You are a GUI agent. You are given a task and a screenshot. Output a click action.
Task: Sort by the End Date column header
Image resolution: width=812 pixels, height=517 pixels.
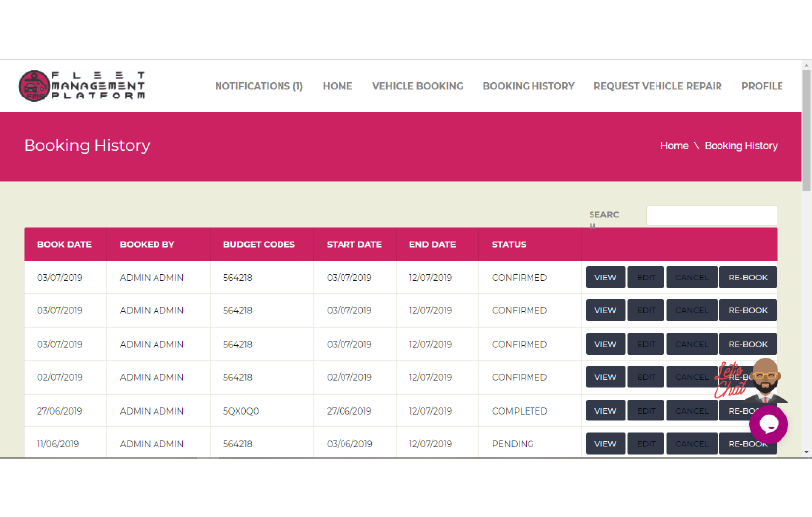point(438,244)
